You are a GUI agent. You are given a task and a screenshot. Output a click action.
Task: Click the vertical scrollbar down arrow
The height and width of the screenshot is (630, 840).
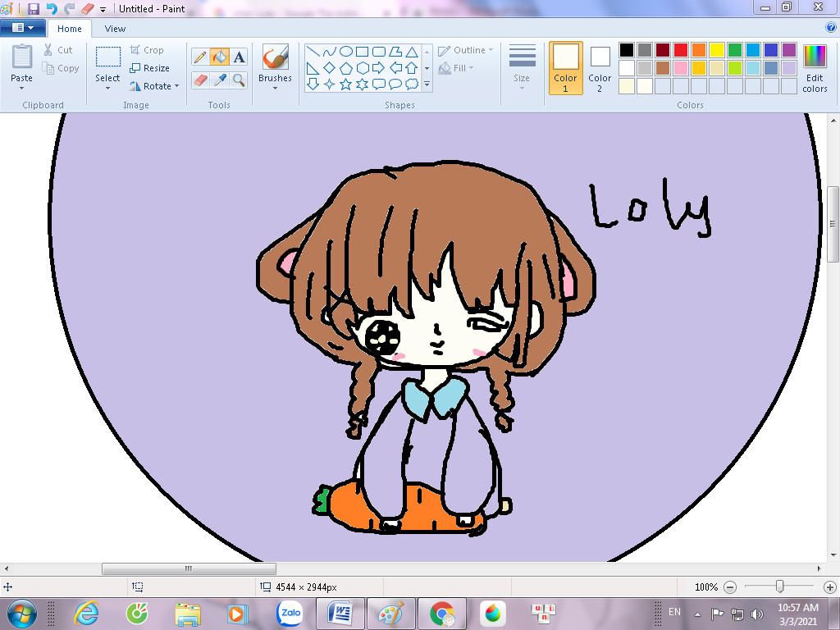(833, 555)
